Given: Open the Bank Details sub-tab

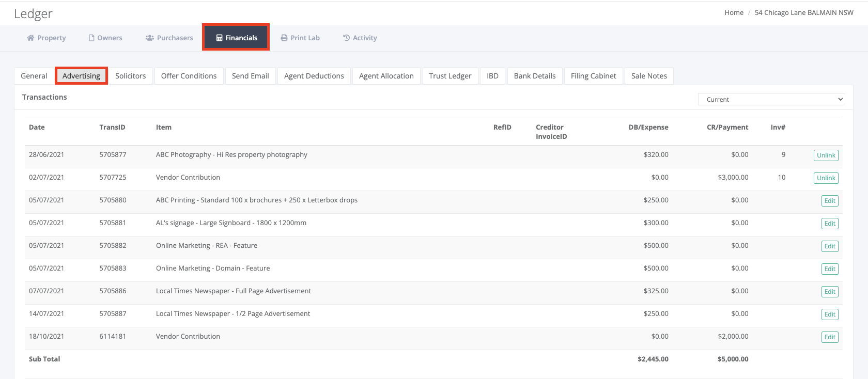Looking at the screenshot, I should 535,76.
